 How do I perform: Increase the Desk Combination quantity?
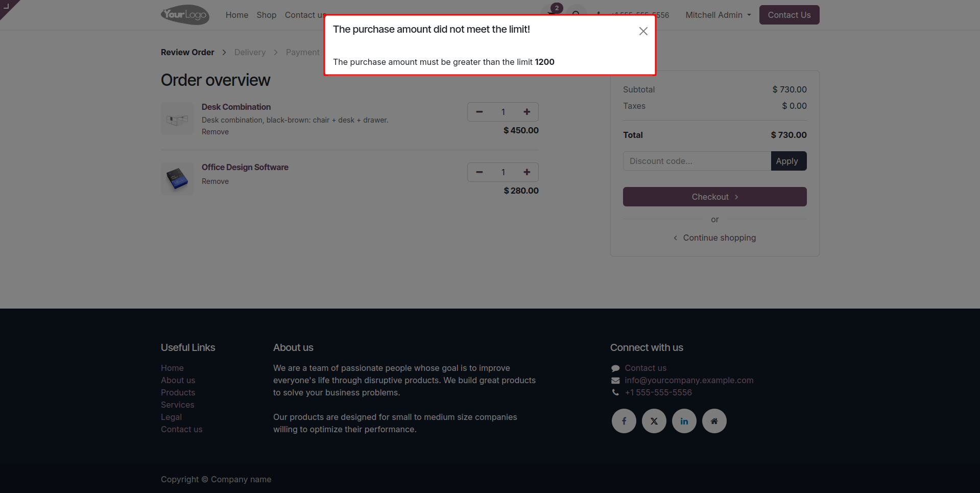527,112
